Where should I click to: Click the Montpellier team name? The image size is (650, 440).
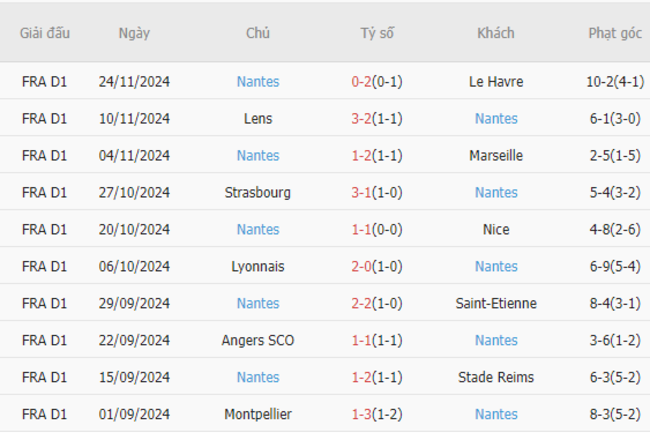click(x=258, y=414)
